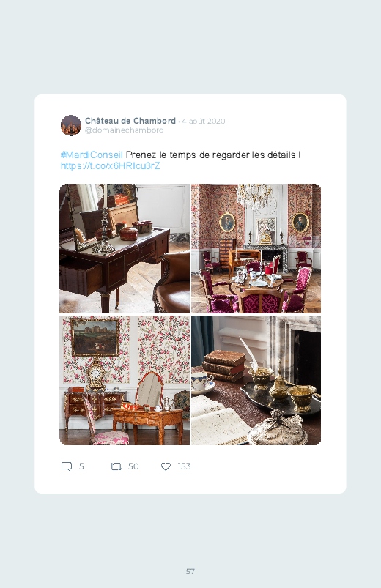Click the 4 août 2020 date
381x588 pixels.
click(x=204, y=121)
